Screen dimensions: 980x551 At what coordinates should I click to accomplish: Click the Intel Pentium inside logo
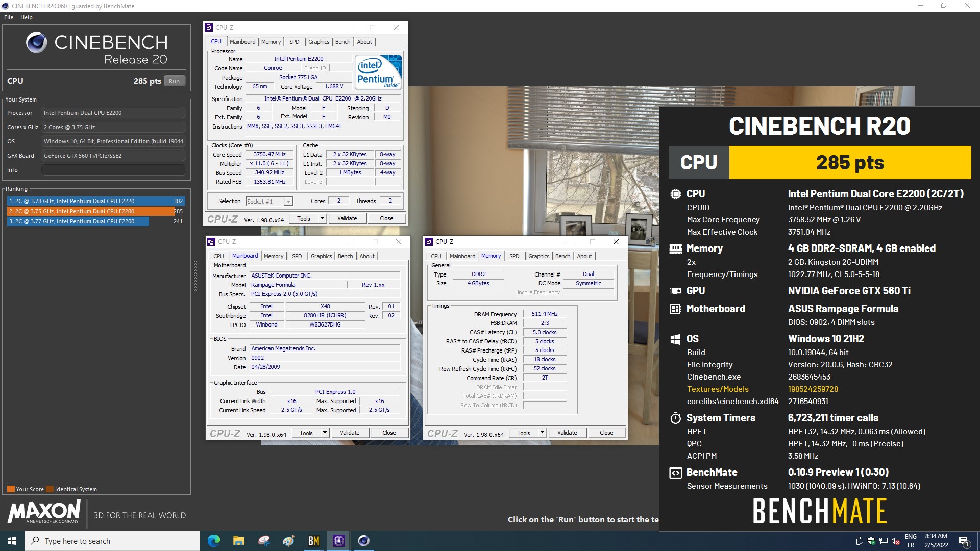[378, 71]
